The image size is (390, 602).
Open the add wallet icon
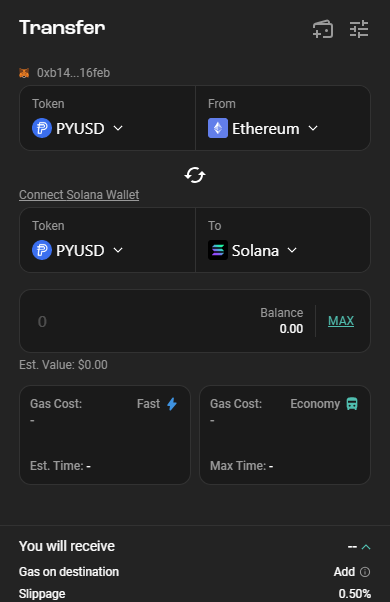(323, 29)
